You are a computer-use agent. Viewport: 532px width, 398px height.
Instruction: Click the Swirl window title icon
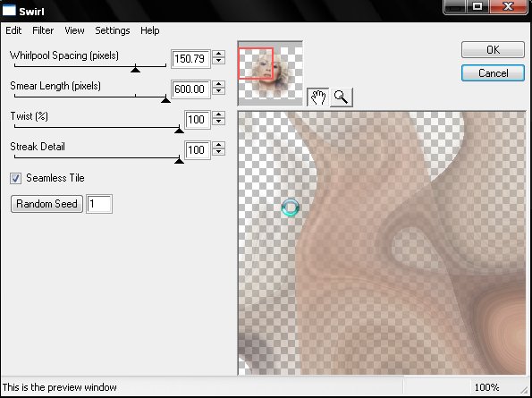[9, 11]
